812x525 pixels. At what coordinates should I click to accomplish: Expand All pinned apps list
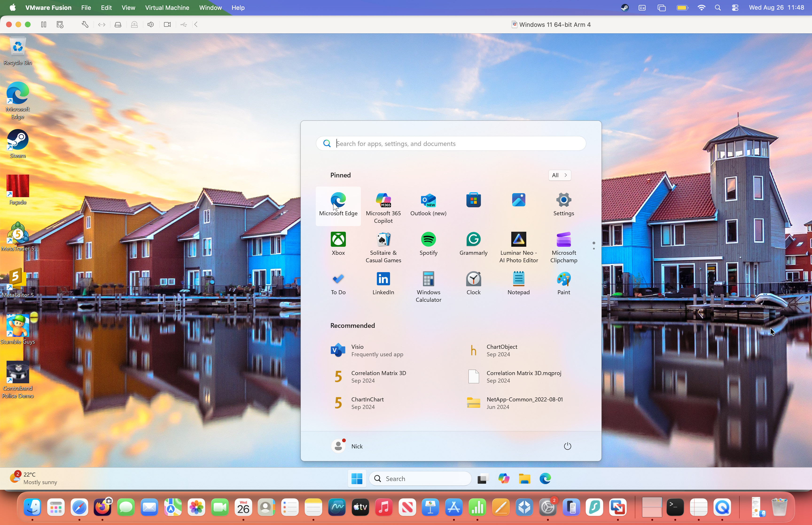click(559, 175)
